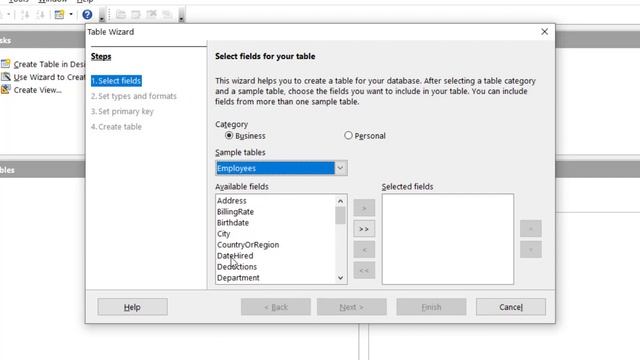Open first toolbar overflow arrow after Help icon
This screenshot has width=640, height=360.
102,16
